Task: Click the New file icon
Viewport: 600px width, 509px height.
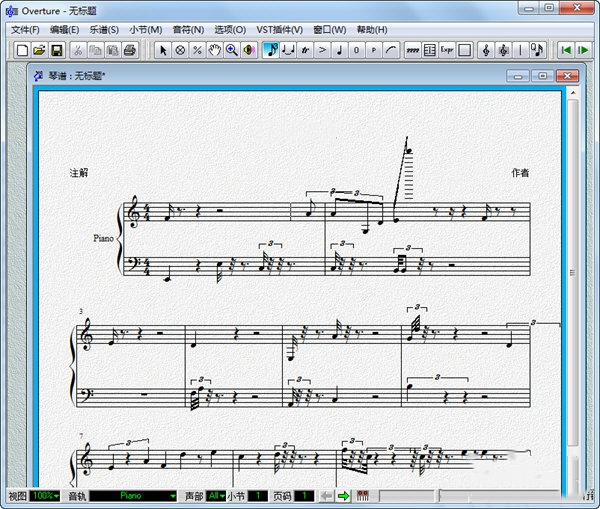Action: point(22,50)
